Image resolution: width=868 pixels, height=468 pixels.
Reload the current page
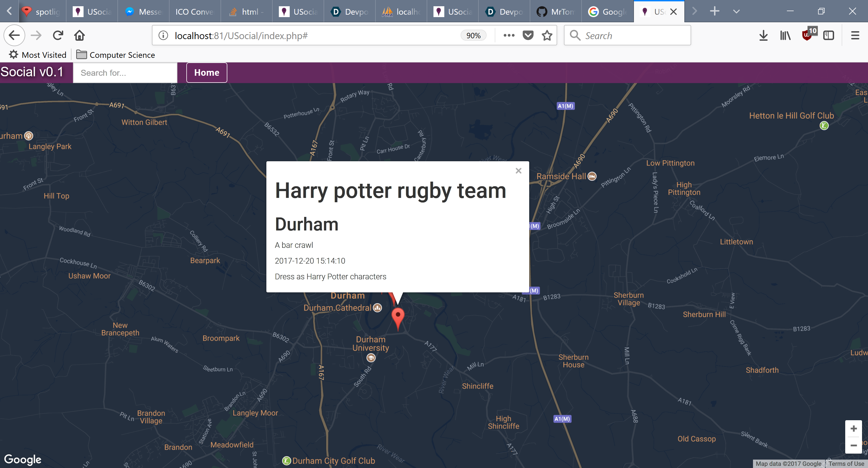[58, 35]
